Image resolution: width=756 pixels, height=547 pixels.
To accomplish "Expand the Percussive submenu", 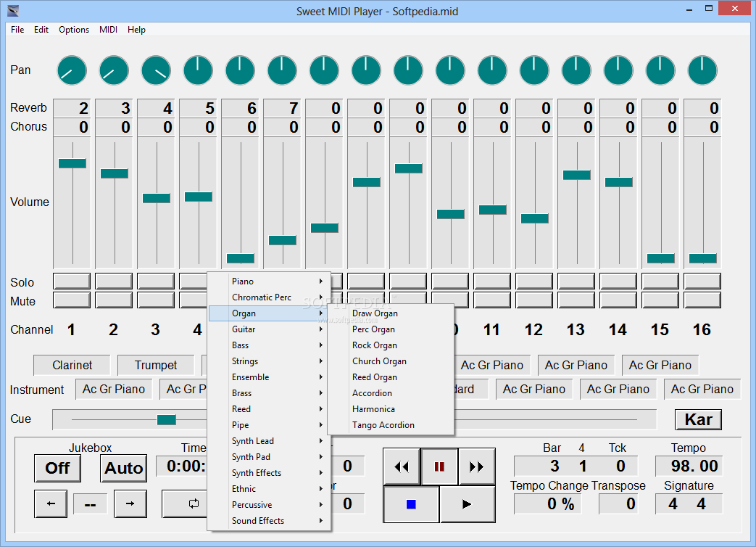I will (x=269, y=504).
